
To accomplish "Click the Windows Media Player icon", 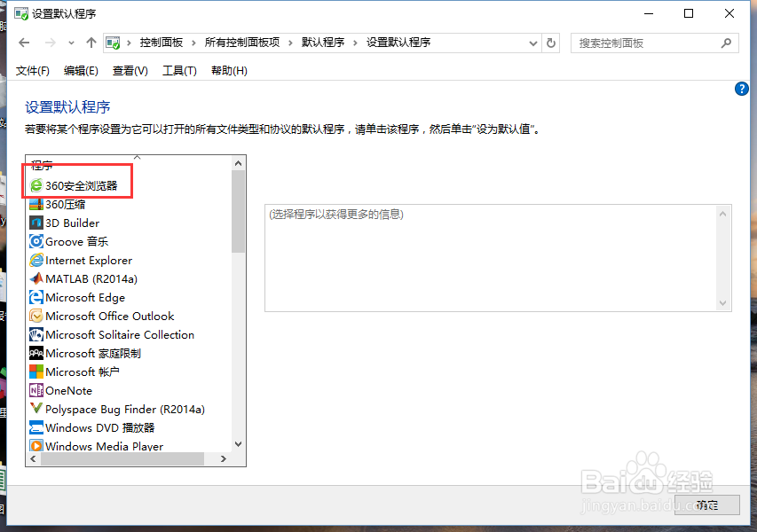I will (36, 446).
